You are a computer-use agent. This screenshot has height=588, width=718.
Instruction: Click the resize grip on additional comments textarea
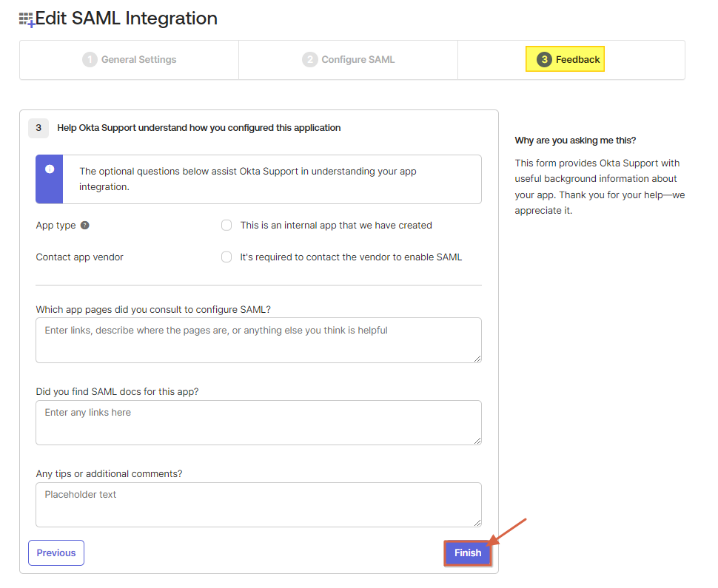click(477, 523)
